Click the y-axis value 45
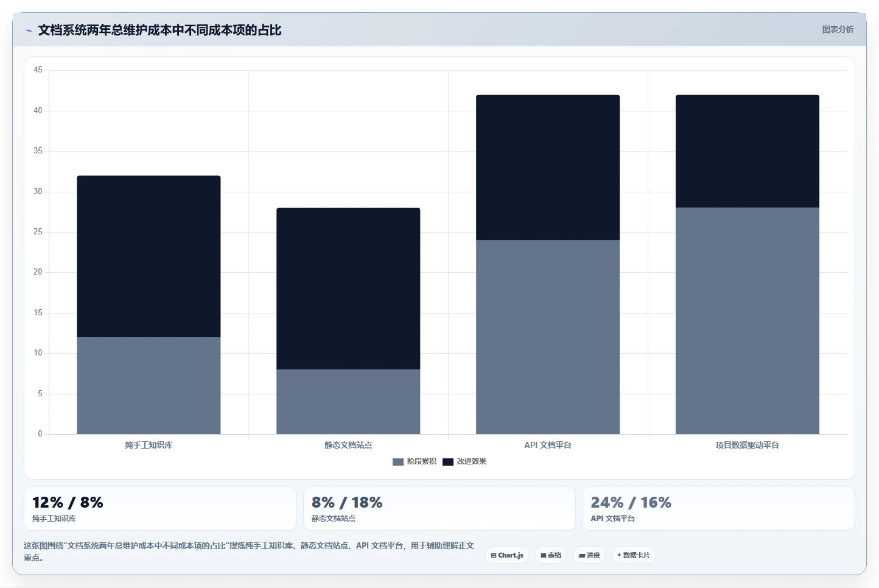 [x=38, y=70]
